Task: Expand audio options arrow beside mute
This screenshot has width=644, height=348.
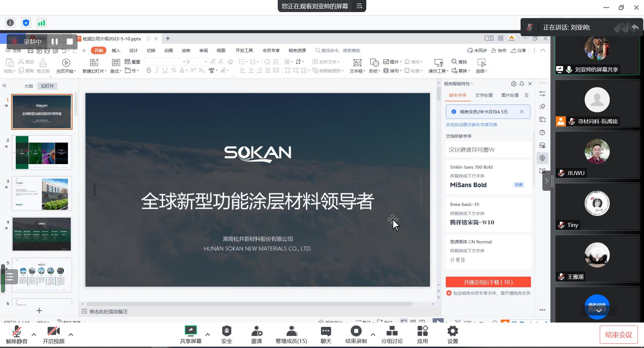Action: [34, 334]
